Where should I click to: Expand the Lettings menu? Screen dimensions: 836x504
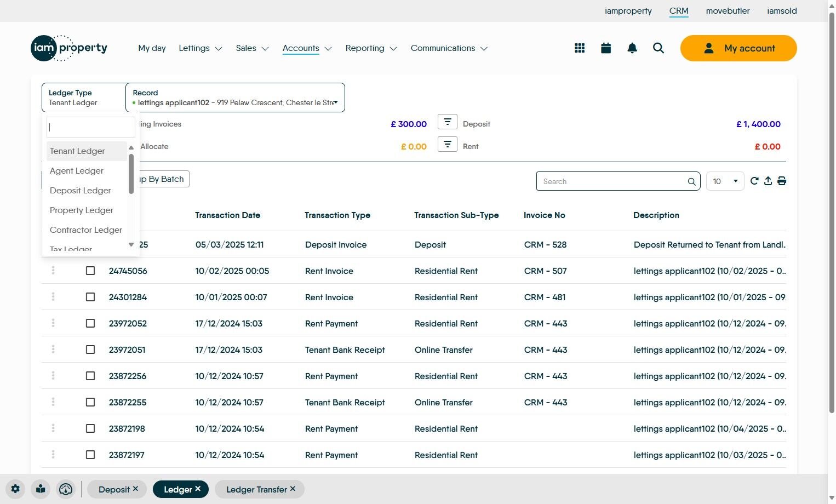coord(201,48)
